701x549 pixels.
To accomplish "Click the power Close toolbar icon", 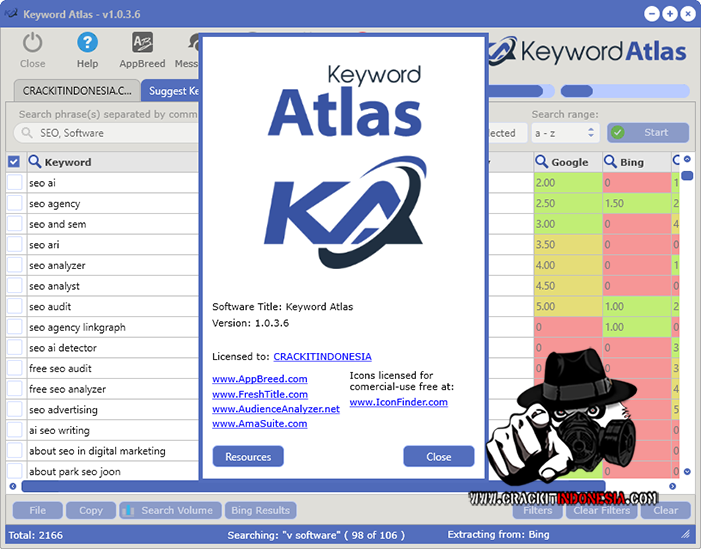I will pyautogui.click(x=33, y=43).
